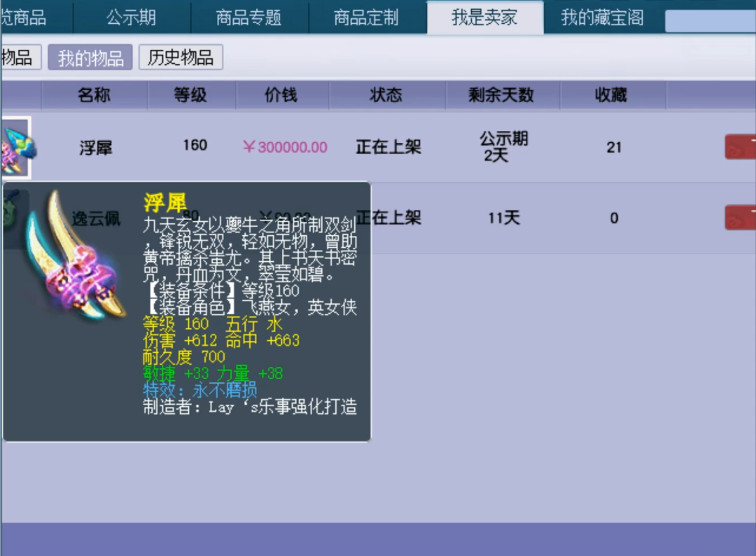Click the red button in 浮犀 row
The height and width of the screenshot is (556, 756).
tap(740, 147)
